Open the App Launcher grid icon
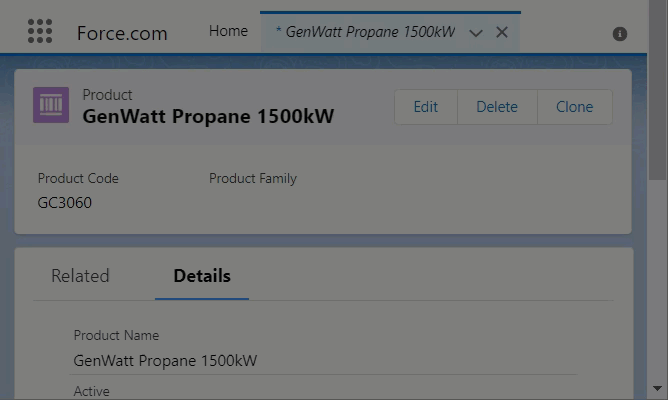Viewport: 668px width, 400px height. 40,32
